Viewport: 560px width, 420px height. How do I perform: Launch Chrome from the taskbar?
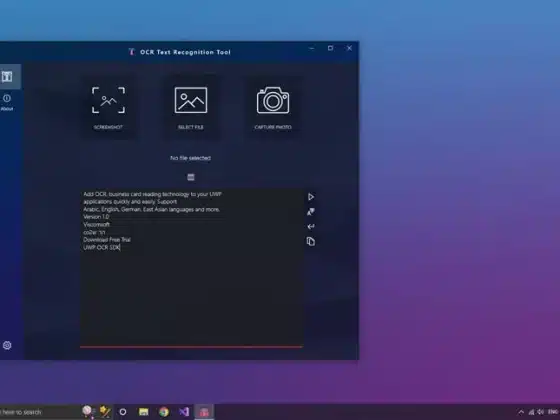[164, 412]
